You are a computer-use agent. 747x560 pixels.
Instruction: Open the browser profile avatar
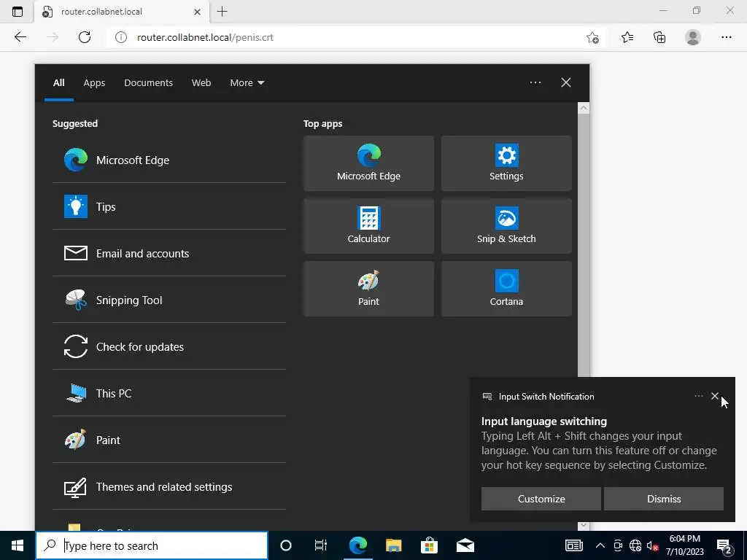click(x=693, y=37)
